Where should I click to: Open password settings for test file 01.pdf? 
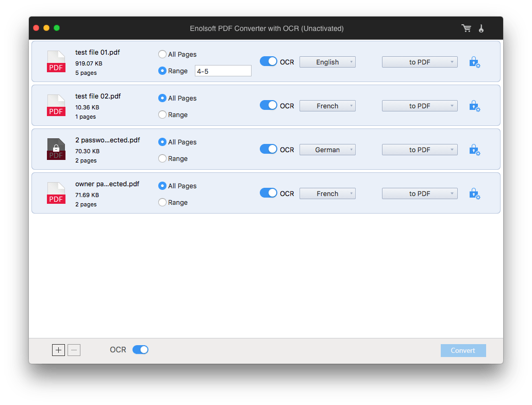tap(475, 62)
